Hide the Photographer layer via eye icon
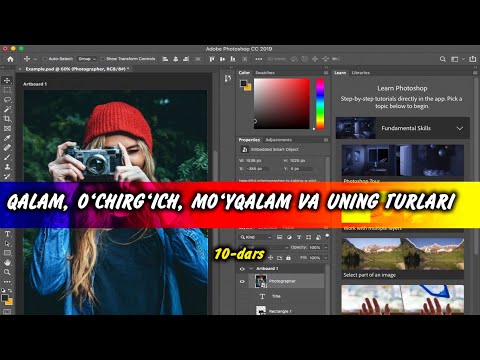480x360 pixels. click(242, 281)
